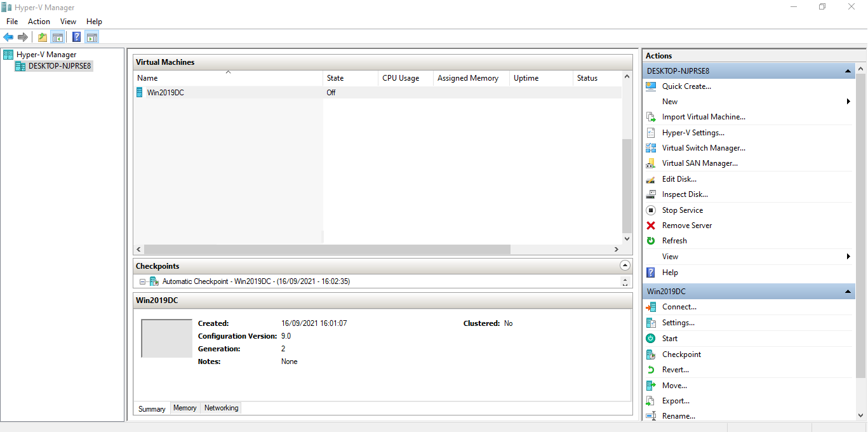Click Rename icon in Actions

pyautogui.click(x=651, y=416)
